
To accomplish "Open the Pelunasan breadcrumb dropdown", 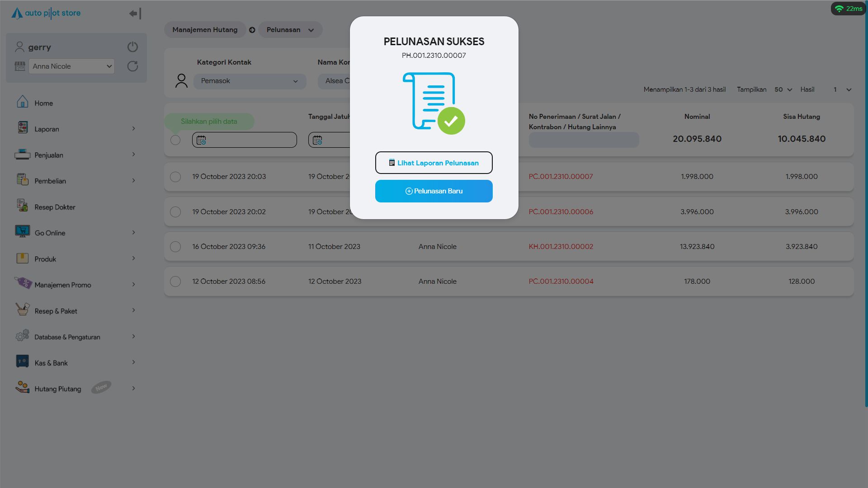I will 290,30.
